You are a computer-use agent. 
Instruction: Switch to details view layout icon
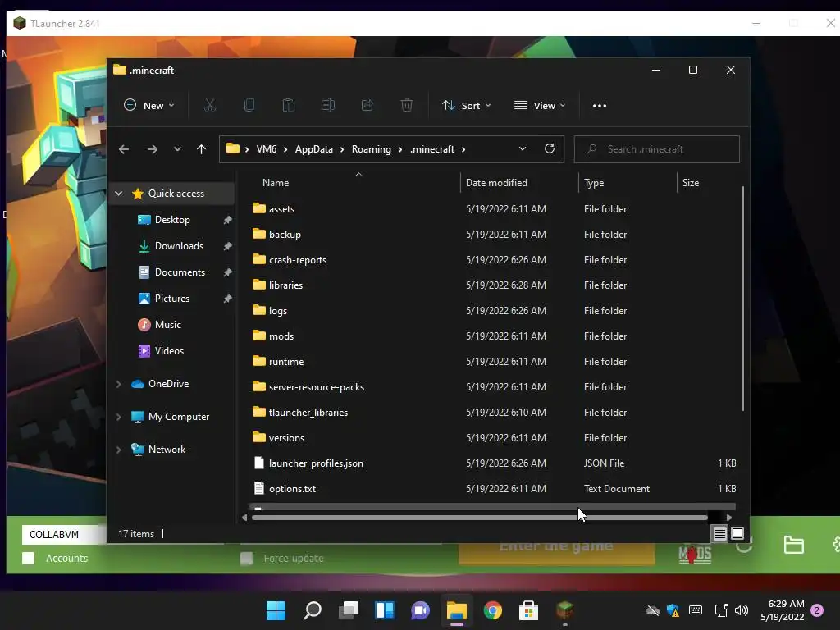pyautogui.click(x=719, y=533)
